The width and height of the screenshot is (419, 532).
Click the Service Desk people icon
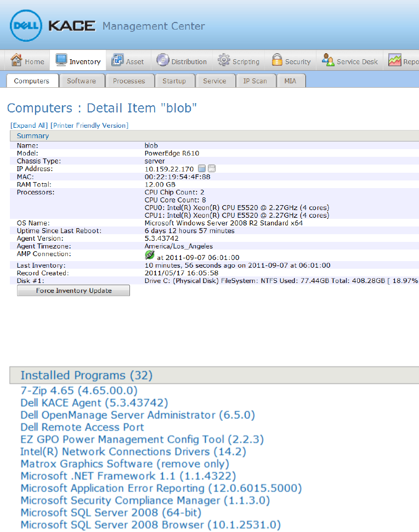328,60
